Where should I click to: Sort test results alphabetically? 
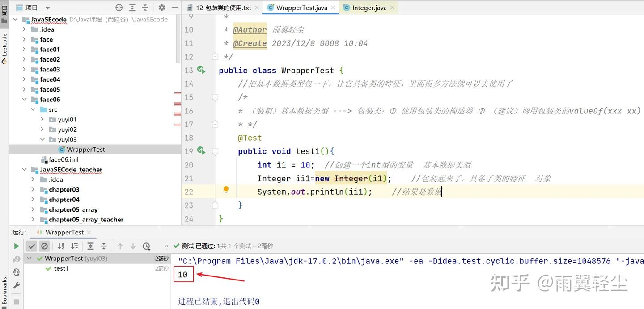[61, 246]
